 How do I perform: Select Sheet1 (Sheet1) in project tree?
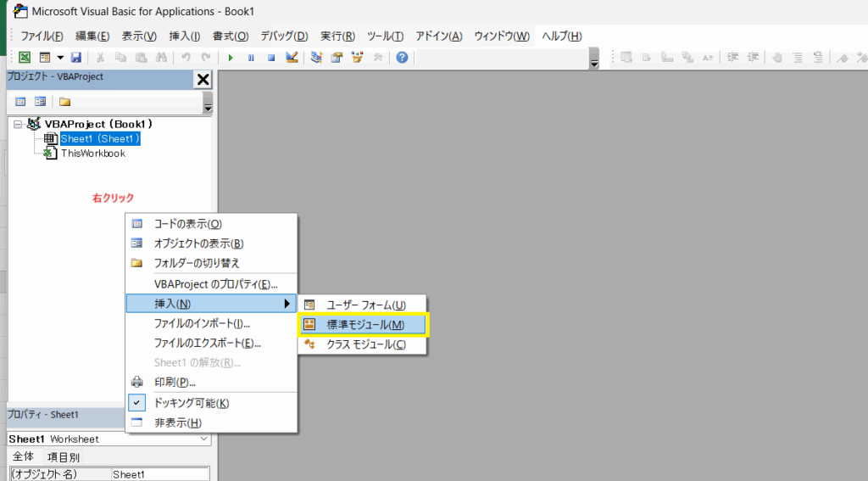click(x=100, y=138)
